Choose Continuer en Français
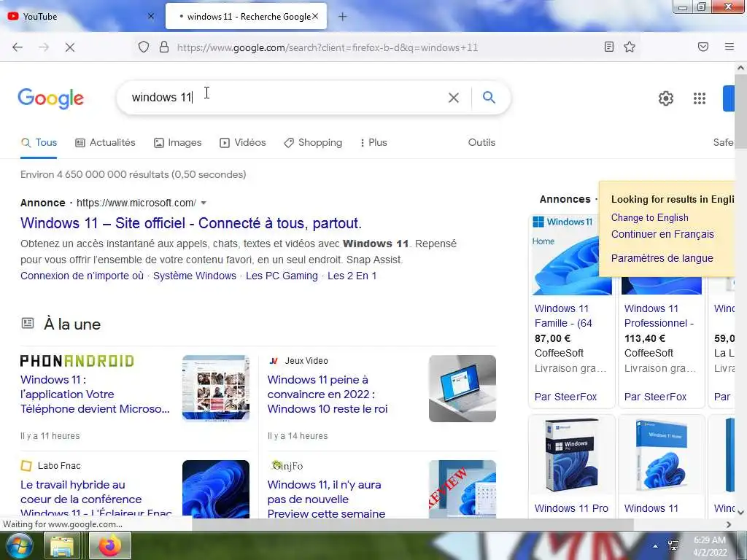Image resolution: width=747 pixels, height=560 pixels. 662,234
